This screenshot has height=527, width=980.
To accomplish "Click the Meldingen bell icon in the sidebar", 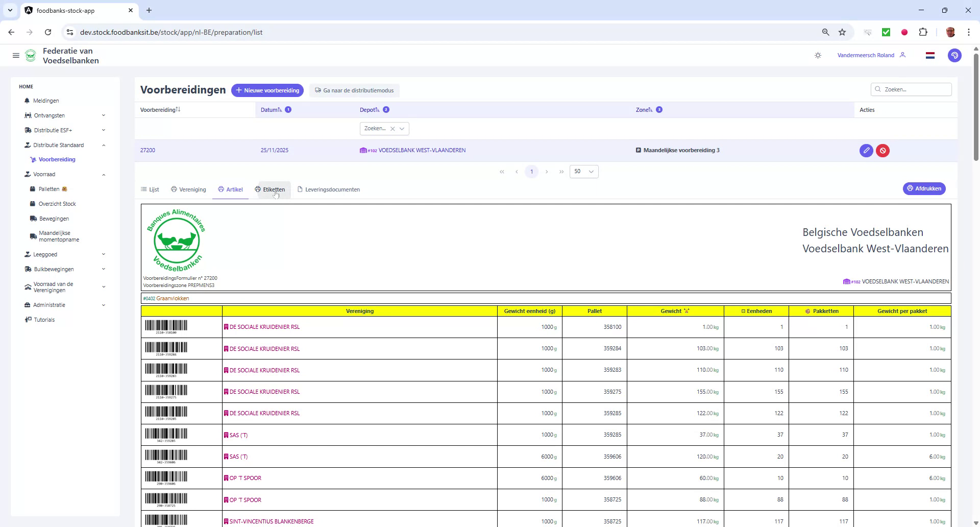I will point(27,101).
